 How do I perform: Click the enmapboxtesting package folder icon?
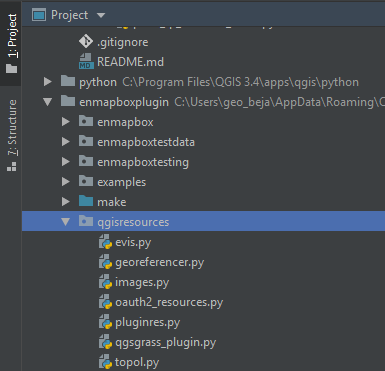tap(86, 161)
